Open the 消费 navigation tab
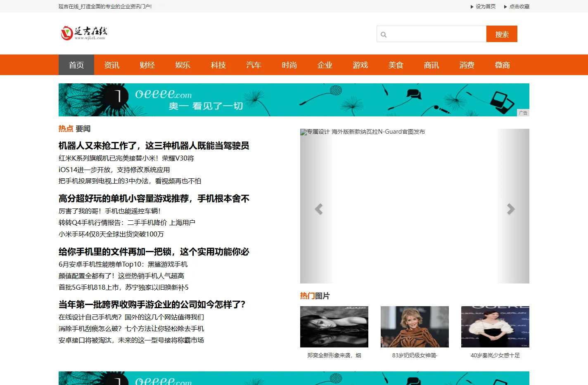The width and height of the screenshot is (588, 385). [x=467, y=65]
